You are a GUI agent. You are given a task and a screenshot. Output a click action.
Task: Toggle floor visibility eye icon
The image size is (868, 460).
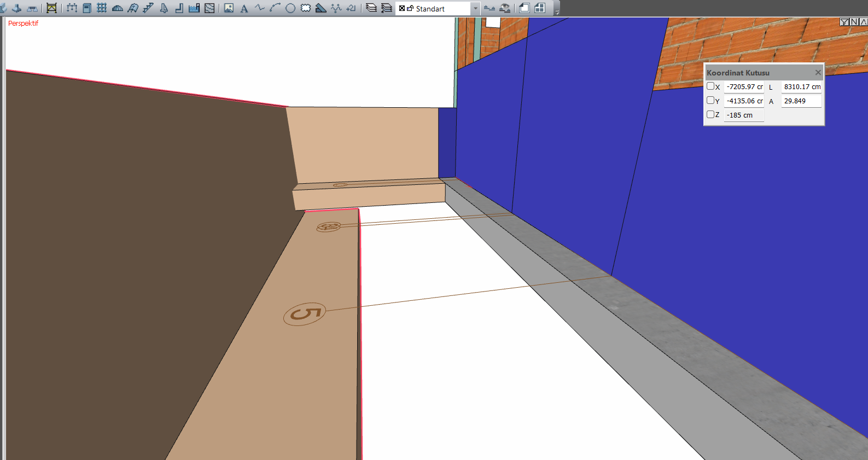pos(505,8)
